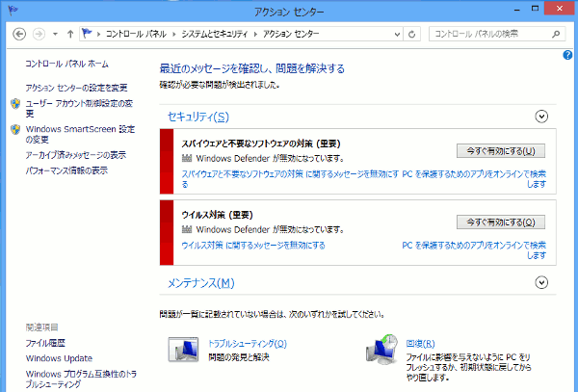This screenshot has width=578, height=392.
Task: Click online app search link in virus panel
Action: point(474,250)
